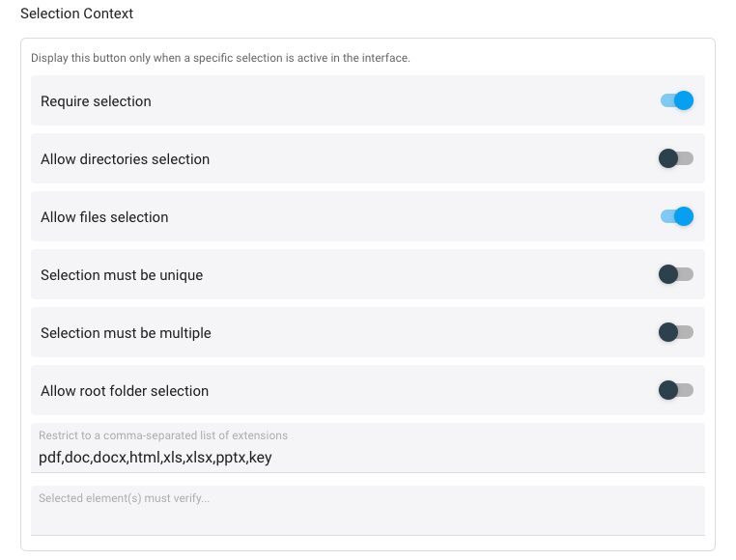Viewport: 736px width, 560px height.
Task: Click the Selection Context section heading
Action: pyautogui.click(x=76, y=14)
